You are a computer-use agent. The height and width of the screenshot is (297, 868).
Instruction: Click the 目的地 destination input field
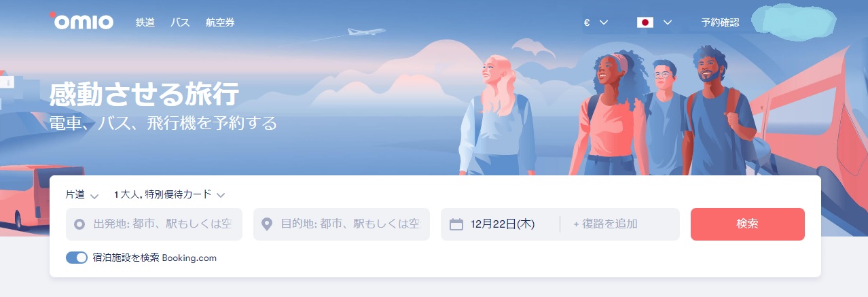tap(342, 224)
